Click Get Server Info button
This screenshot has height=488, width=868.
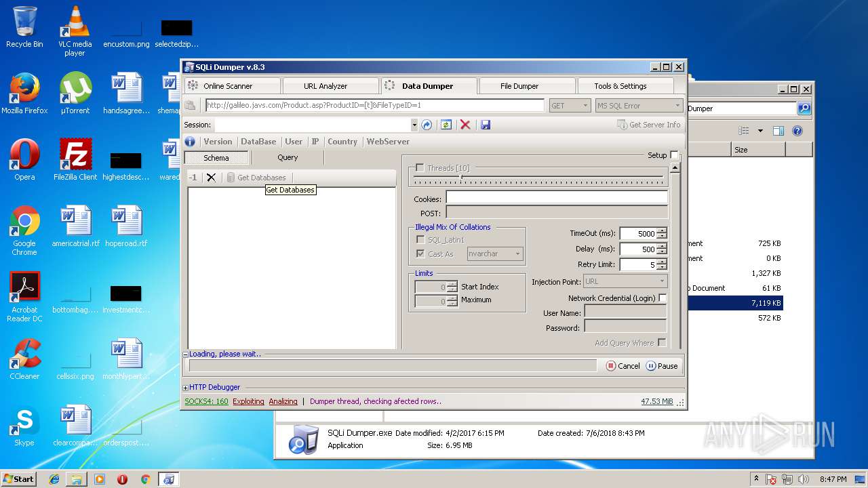pos(648,125)
